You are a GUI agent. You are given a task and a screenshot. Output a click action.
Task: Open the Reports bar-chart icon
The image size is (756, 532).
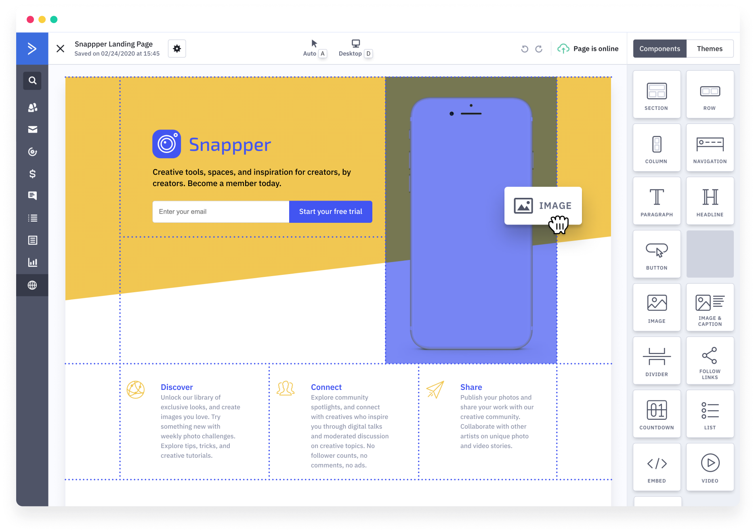point(32,262)
